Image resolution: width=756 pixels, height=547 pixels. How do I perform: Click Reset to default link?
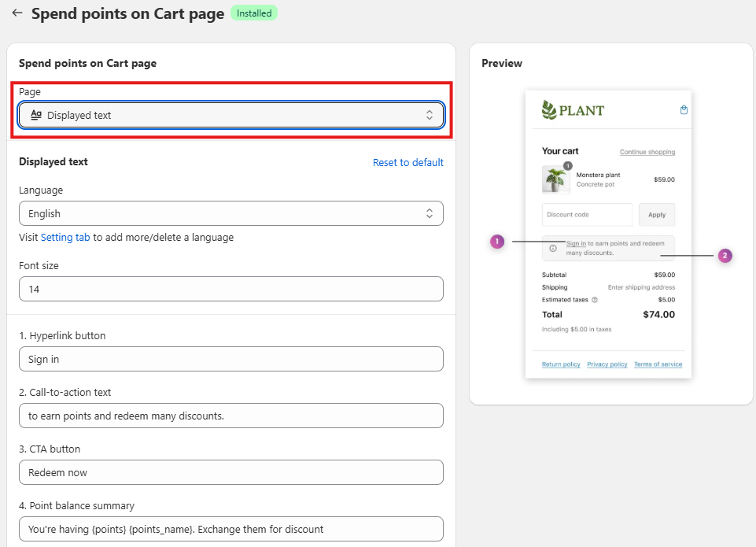tap(408, 162)
